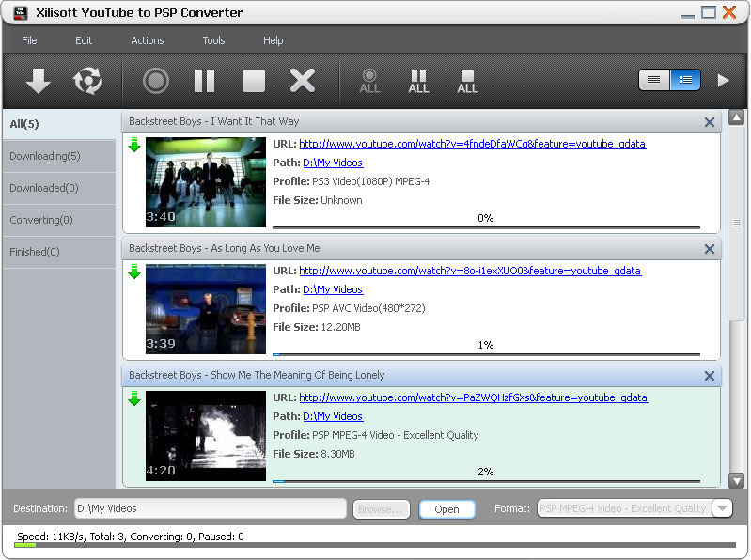Open the Tools menu
Image resolution: width=751 pixels, height=560 pixels.
pos(213,40)
